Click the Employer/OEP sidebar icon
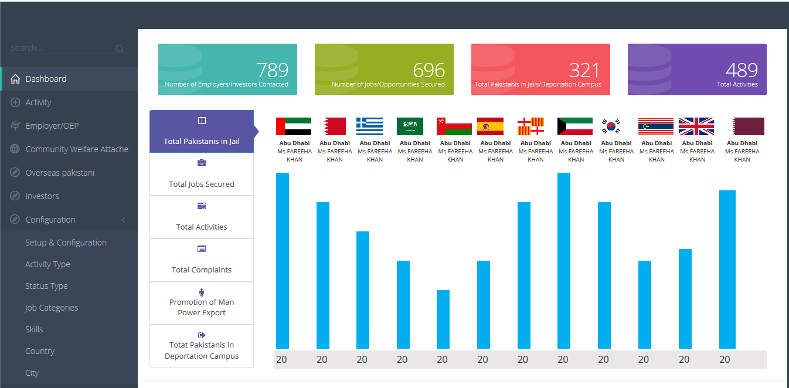This screenshot has height=388, width=789. (15, 126)
